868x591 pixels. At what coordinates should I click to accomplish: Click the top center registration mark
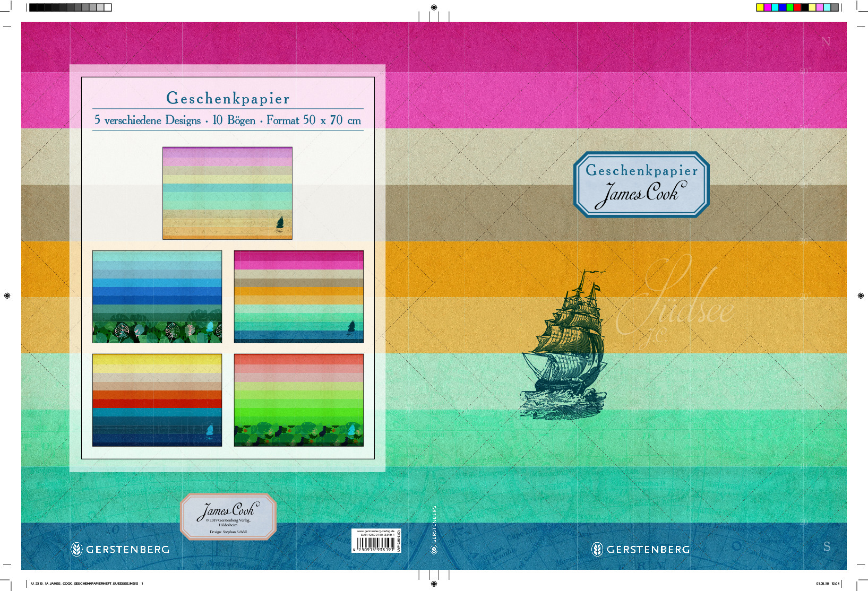[434, 7]
